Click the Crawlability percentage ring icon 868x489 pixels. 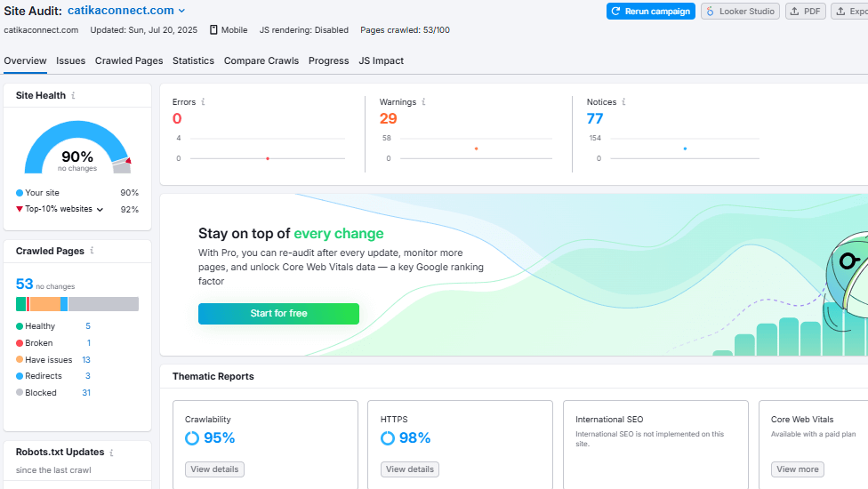[x=192, y=438]
